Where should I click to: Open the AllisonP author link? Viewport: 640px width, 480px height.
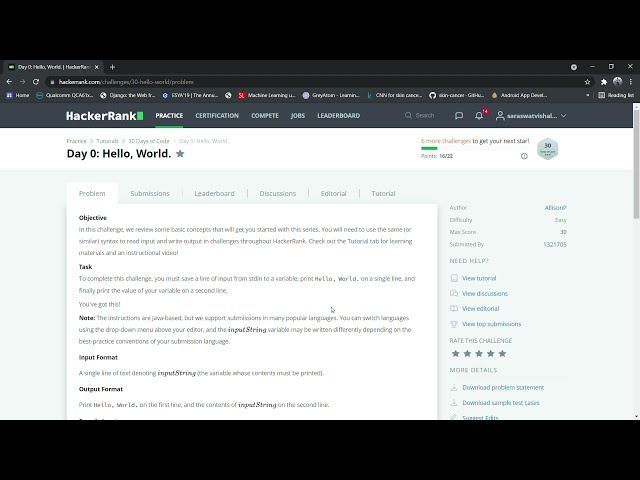click(x=556, y=208)
